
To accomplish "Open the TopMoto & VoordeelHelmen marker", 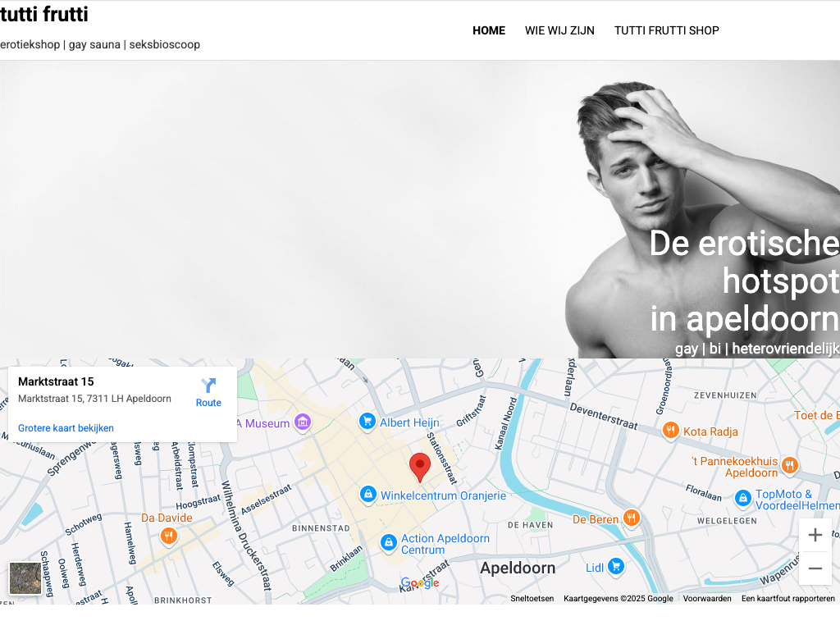I will 743,498.
